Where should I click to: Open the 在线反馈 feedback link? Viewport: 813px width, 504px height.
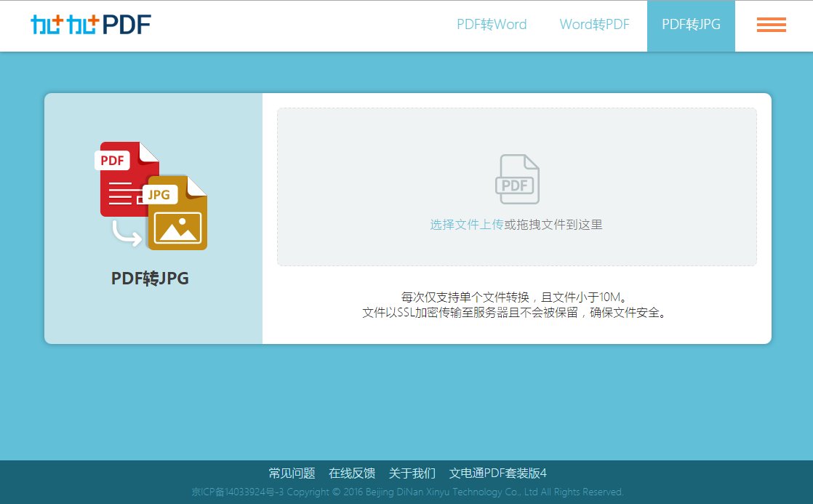pyautogui.click(x=351, y=473)
